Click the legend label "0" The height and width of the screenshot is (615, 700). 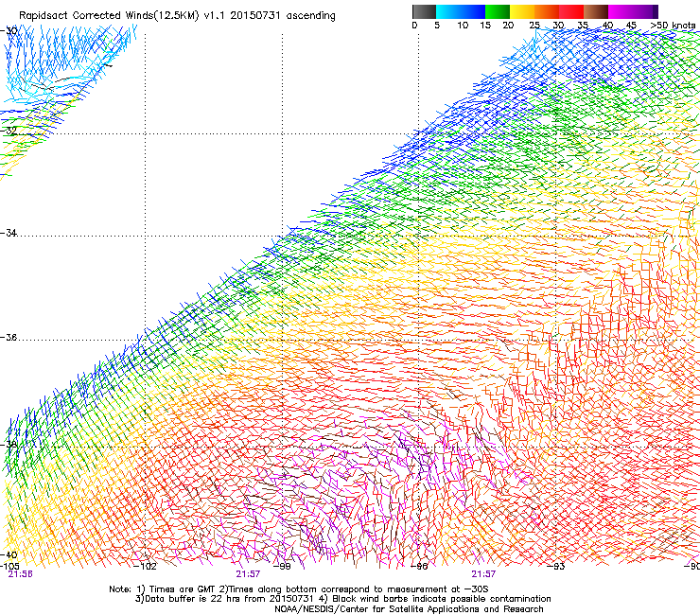[x=414, y=26]
